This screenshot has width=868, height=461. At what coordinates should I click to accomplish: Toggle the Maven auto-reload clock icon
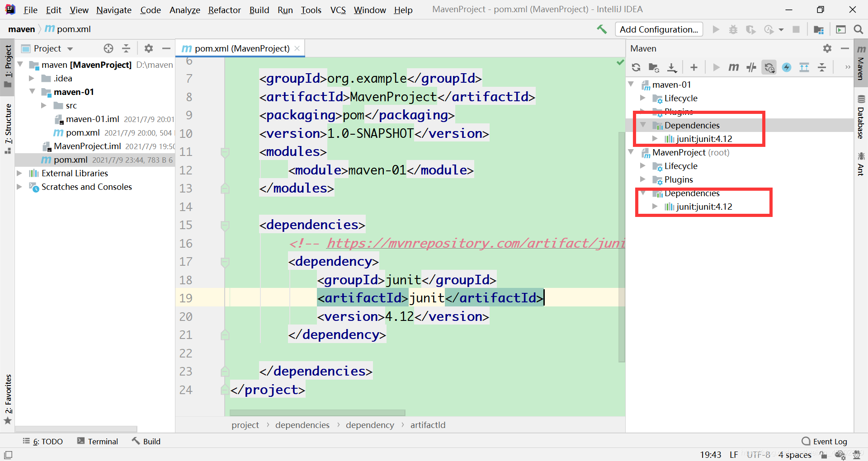coord(769,67)
